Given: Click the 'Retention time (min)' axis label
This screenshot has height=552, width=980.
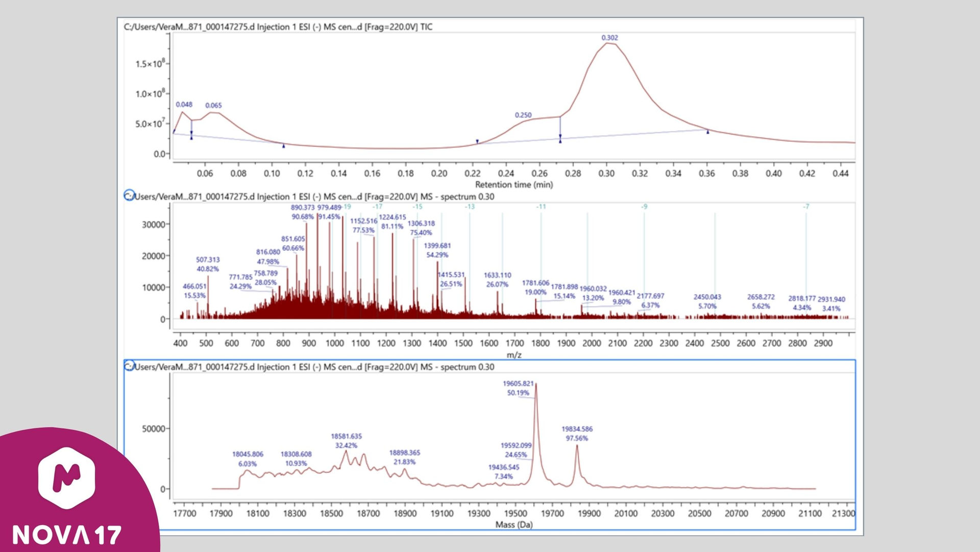Looking at the screenshot, I should [513, 184].
